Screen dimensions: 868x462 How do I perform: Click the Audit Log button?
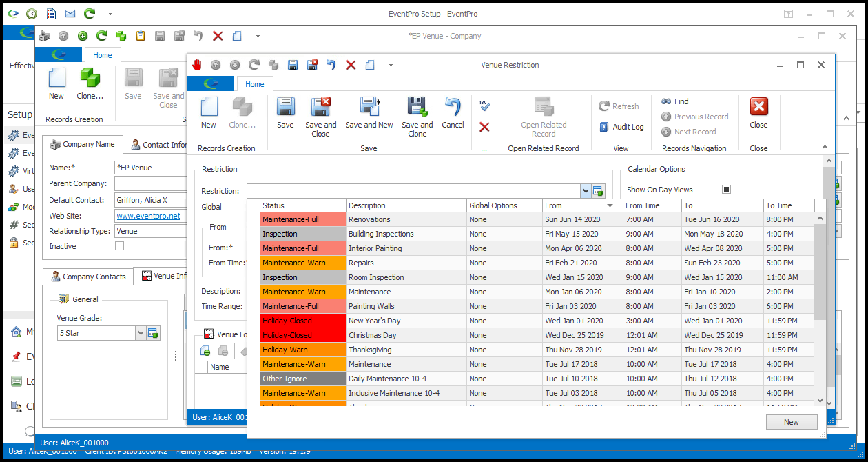(x=621, y=127)
